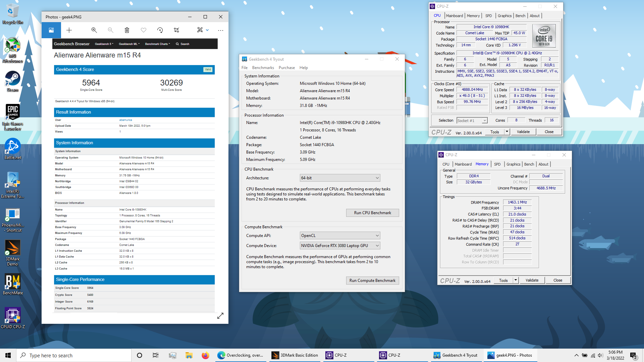Expand Tools arrow in top CPU-Z window
The image size is (644, 362).
[507, 132]
